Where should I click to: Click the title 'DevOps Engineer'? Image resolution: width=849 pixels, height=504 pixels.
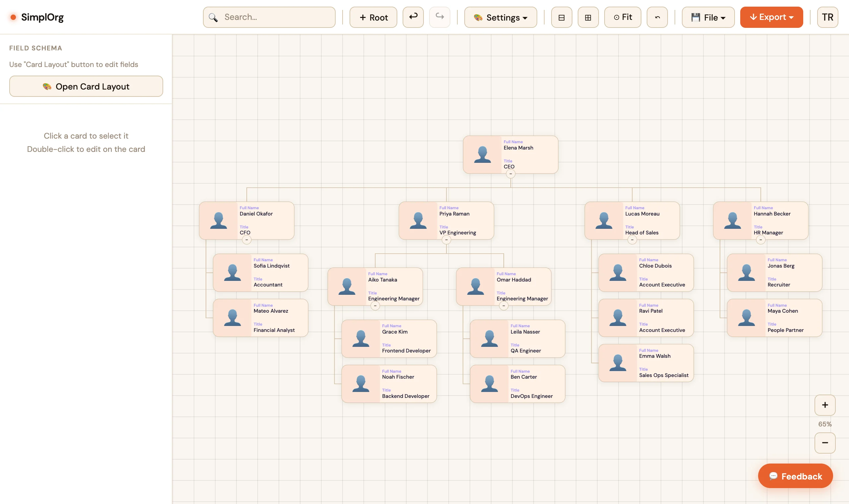[532, 396]
